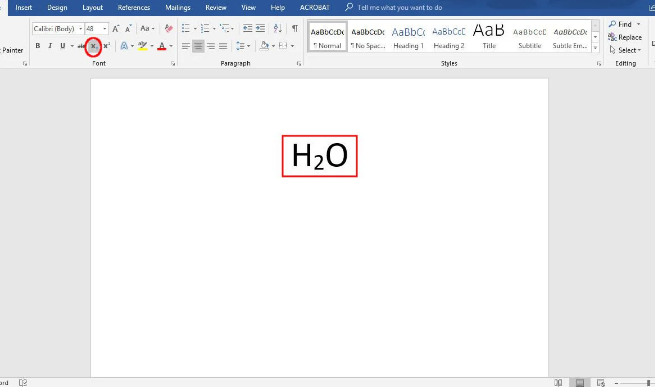Open the Mailings tab

tap(178, 8)
